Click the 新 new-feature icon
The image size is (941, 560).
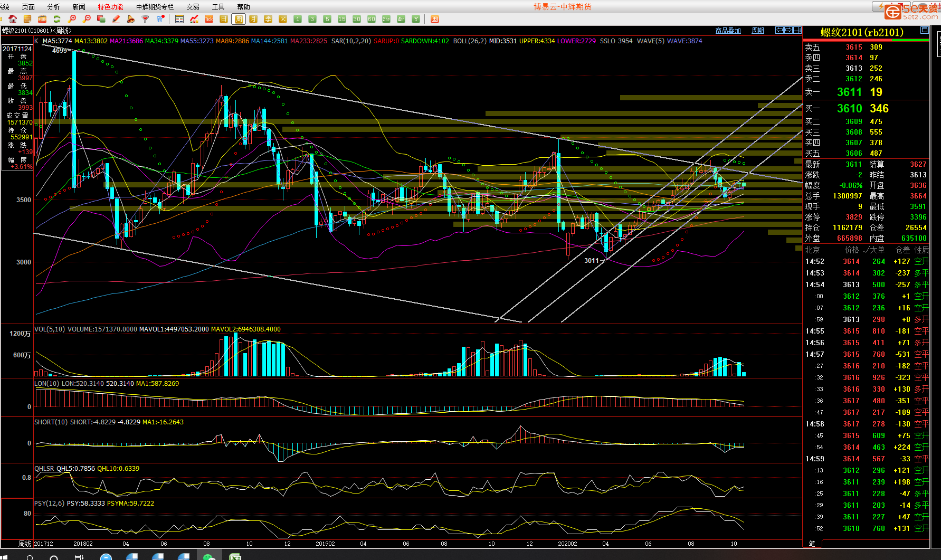click(x=160, y=19)
